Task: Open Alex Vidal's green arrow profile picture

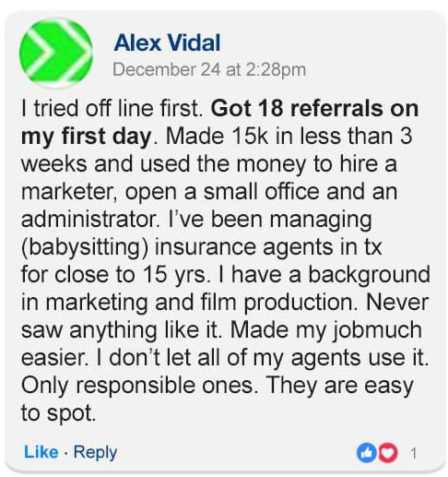Action: point(56,53)
